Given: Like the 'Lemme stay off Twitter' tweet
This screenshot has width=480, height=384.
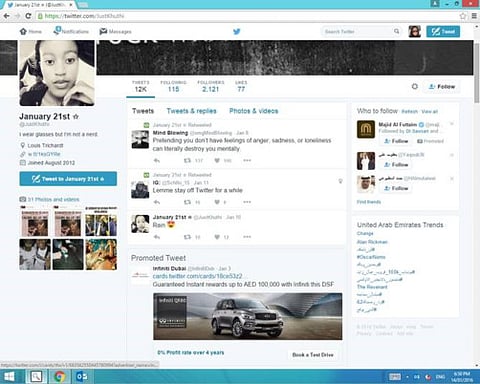Looking at the screenshot, I should pyautogui.click(x=217, y=202).
